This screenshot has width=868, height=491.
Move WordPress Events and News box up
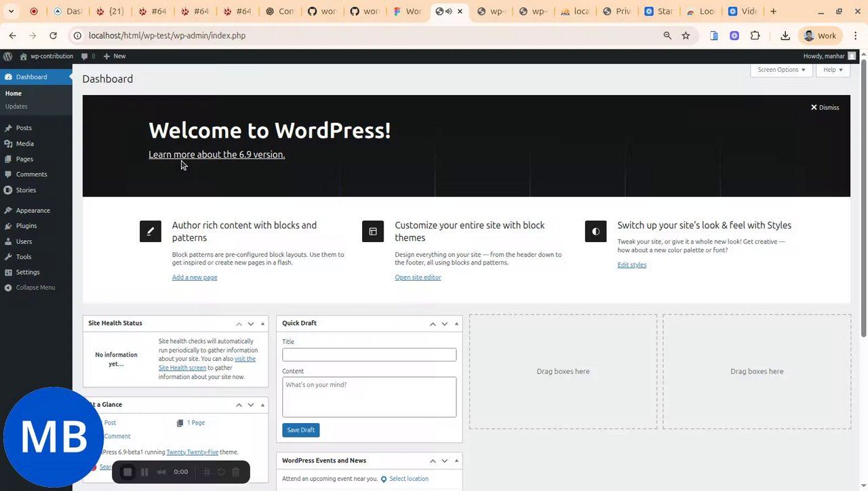[x=433, y=460]
